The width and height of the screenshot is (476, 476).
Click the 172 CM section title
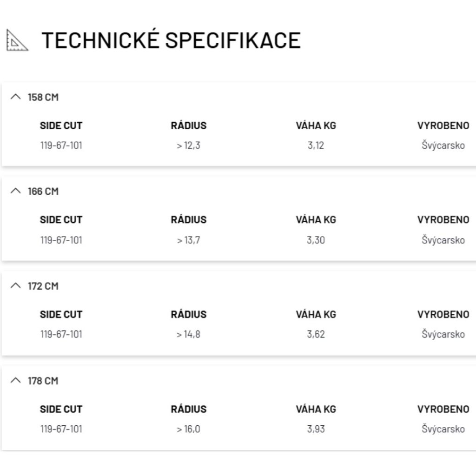tap(43, 286)
